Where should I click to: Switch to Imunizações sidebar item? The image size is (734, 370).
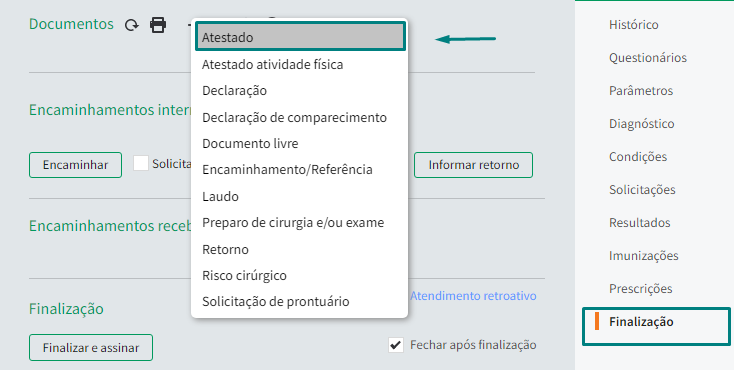(643, 256)
